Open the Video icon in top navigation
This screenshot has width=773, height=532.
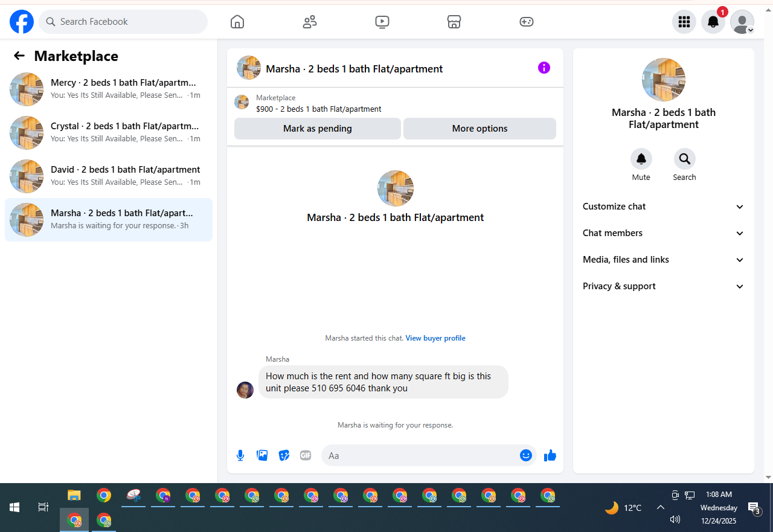tap(382, 22)
